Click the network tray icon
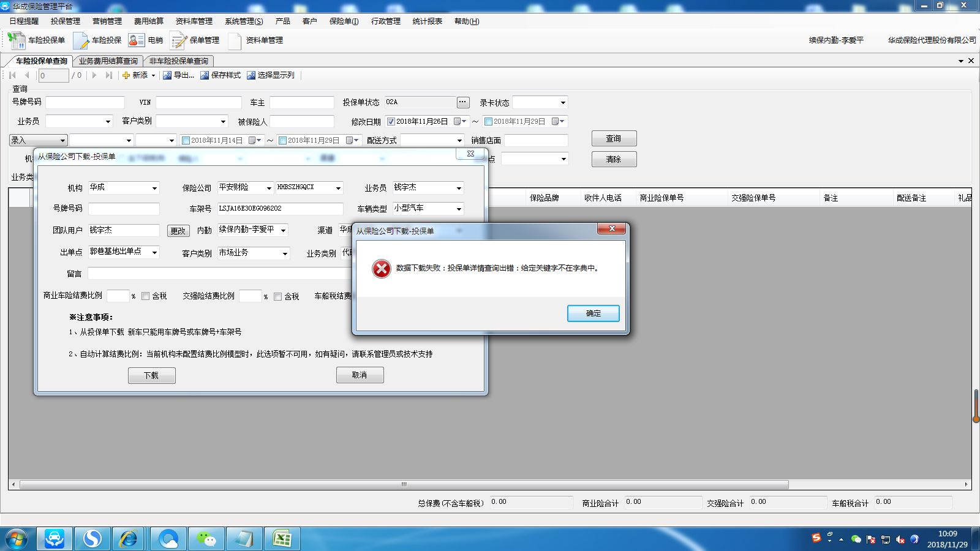The width and height of the screenshot is (980, 551). (x=886, y=539)
